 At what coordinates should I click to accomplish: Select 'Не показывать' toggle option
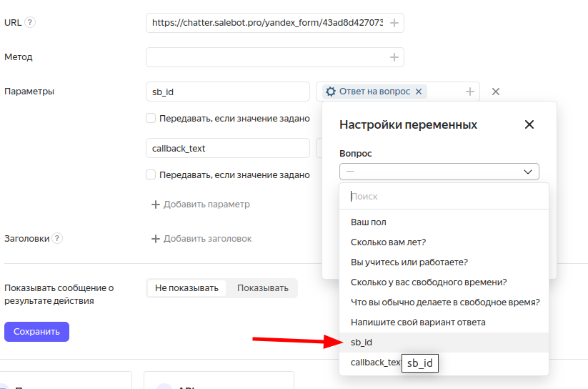pyautogui.click(x=186, y=288)
